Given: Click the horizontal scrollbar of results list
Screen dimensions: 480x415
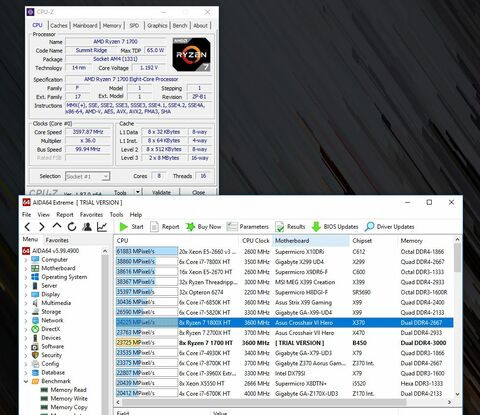Looking at the screenshot, I should (x=261, y=402).
